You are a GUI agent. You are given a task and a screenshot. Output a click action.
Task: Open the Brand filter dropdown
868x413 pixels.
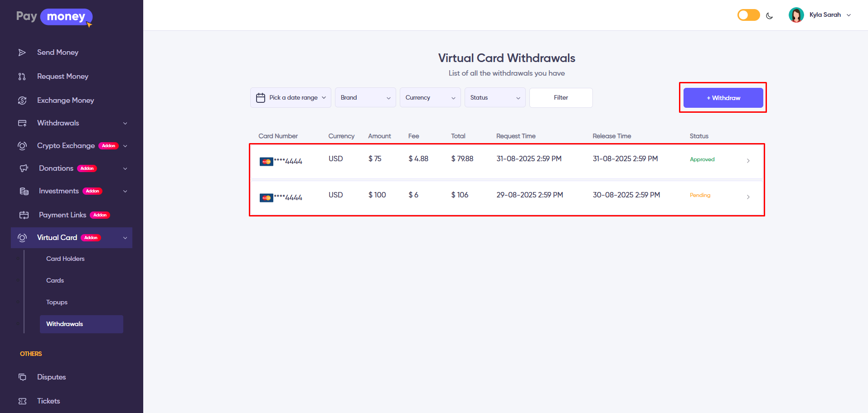[365, 98]
